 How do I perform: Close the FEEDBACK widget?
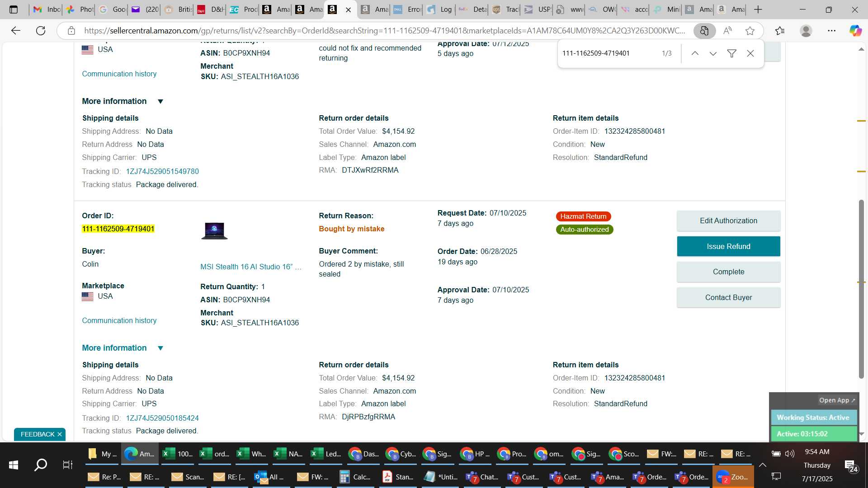click(x=60, y=434)
